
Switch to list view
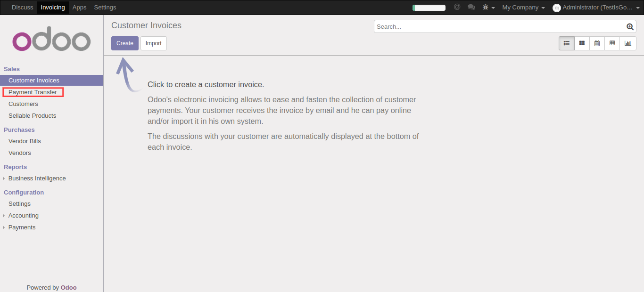[x=567, y=43]
